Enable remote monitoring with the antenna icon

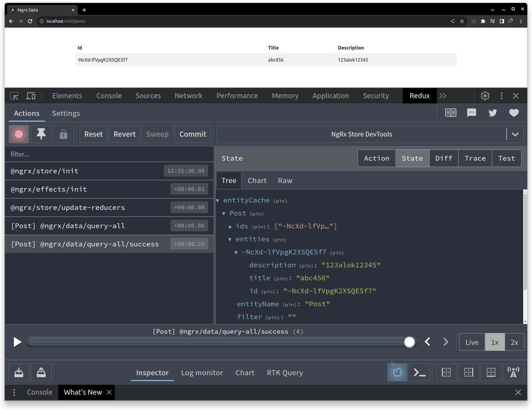pyautogui.click(x=514, y=372)
